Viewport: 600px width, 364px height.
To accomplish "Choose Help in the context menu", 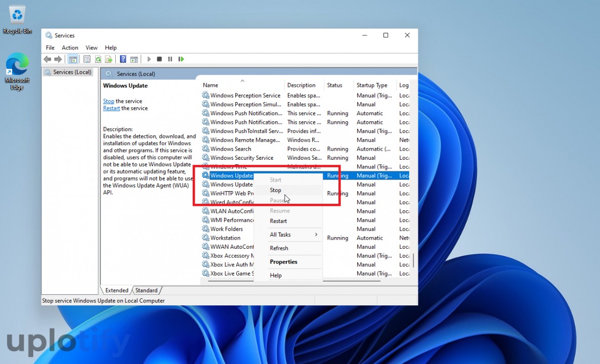I will [288, 276].
